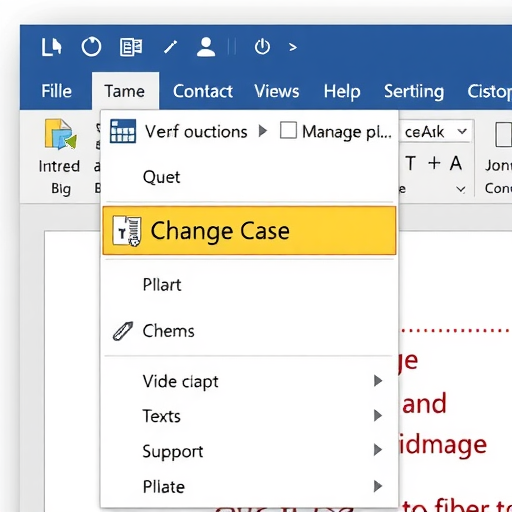Screen dimensions: 512x512
Task: Switch to the Contact tab
Action: pos(203,91)
